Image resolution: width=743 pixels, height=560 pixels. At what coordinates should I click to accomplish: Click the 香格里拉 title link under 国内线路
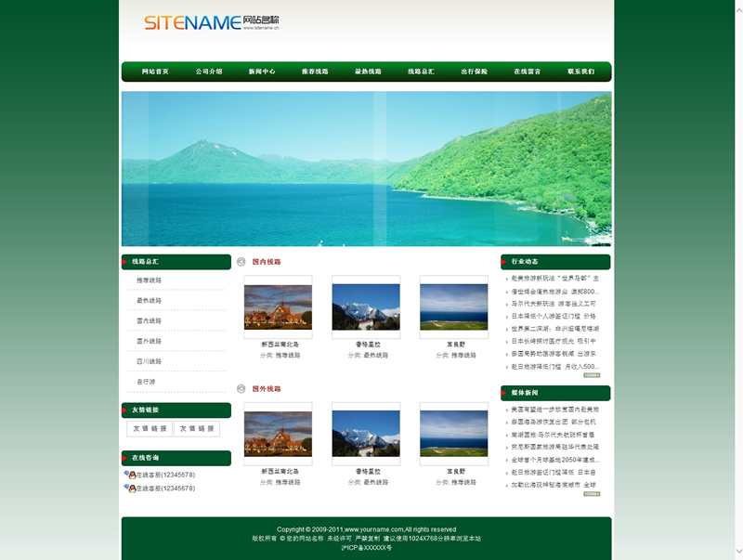366,345
